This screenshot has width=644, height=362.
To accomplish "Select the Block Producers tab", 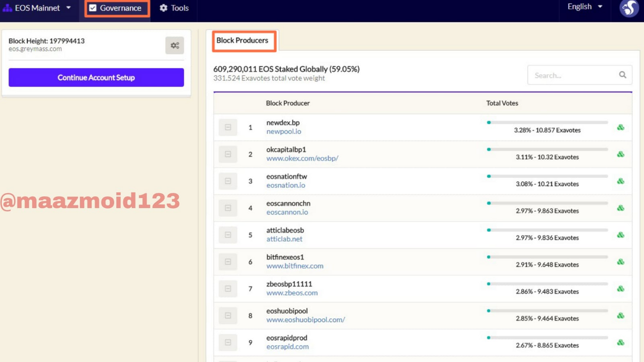I will pyautogui.click(x=244, y=41).
